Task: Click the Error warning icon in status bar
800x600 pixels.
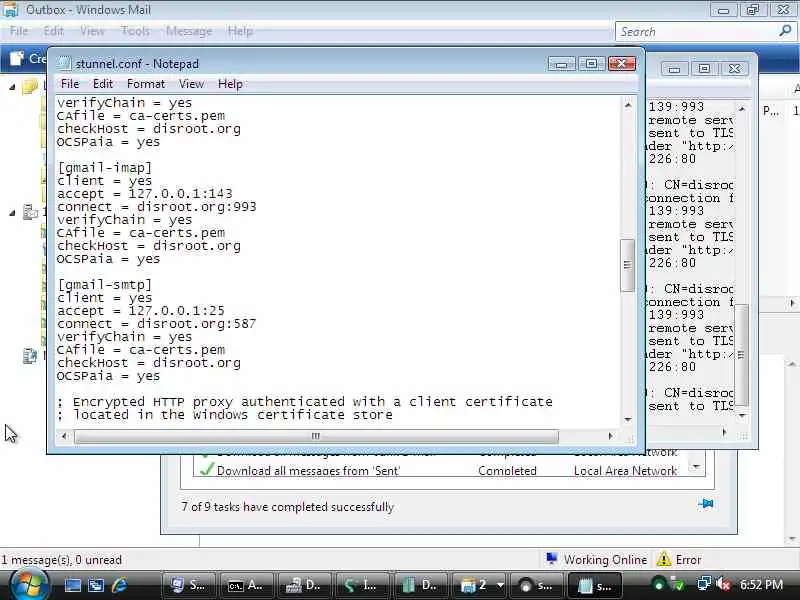Action: [x=664, y=559]
